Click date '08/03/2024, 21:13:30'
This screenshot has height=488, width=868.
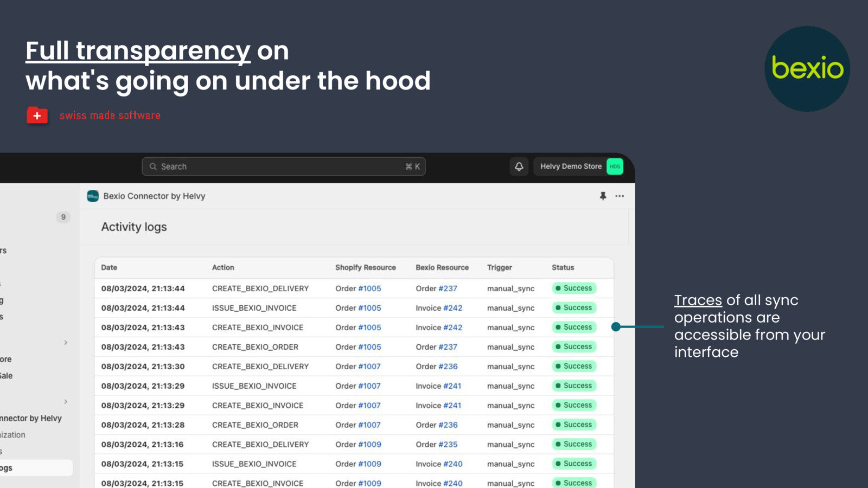(x=143, y=367)
